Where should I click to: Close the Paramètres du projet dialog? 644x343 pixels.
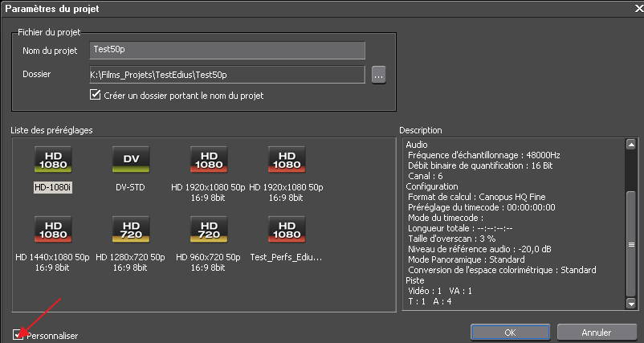point(638,8)
